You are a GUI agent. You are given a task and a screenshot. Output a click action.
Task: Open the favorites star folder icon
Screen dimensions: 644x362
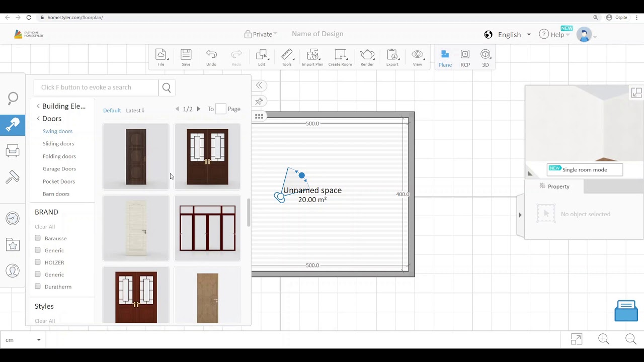(x=13, y=245)
